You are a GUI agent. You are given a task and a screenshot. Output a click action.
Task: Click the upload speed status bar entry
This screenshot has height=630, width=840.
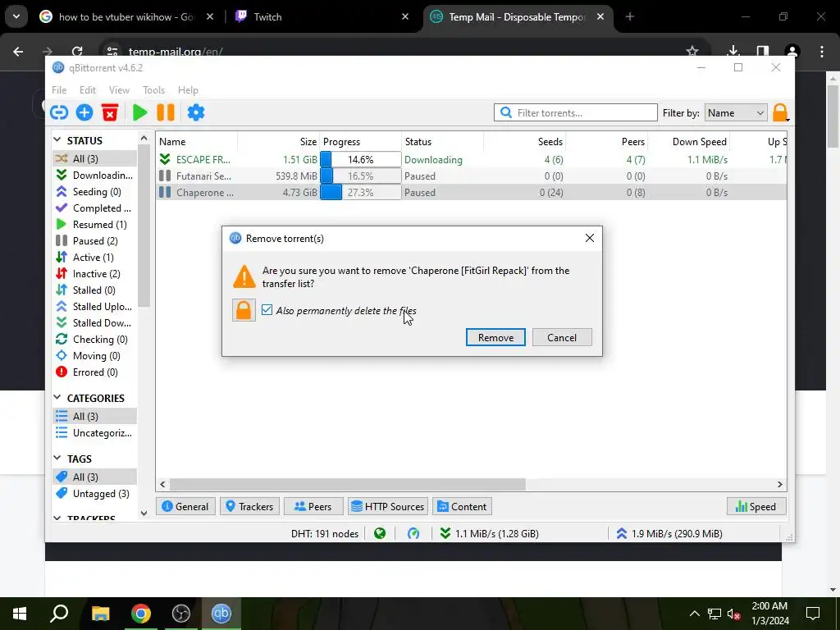(669, 533)
